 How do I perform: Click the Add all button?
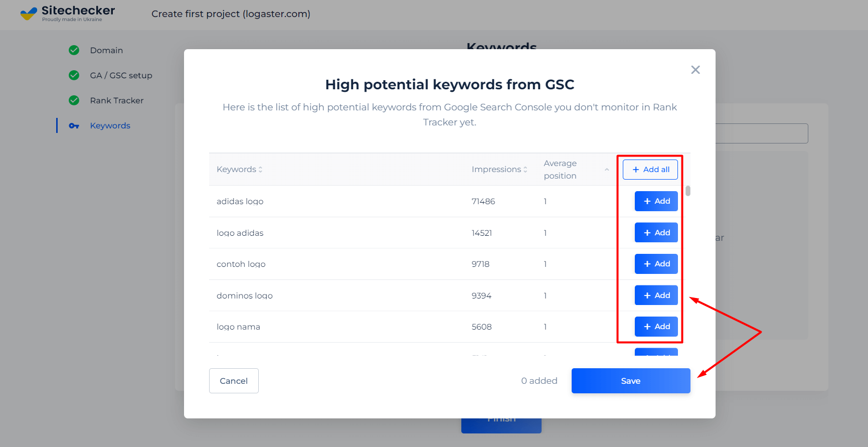[x=650, y=170]
